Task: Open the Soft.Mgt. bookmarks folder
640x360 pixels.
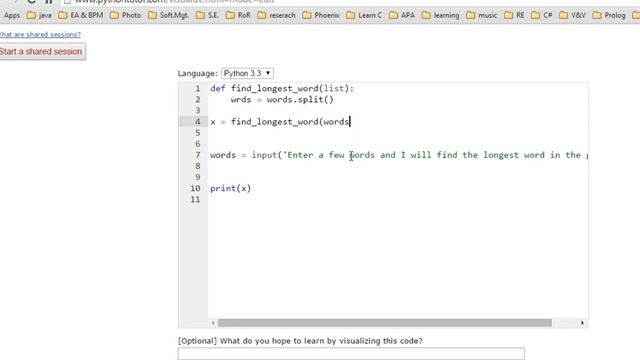Action: pos(169,16)
